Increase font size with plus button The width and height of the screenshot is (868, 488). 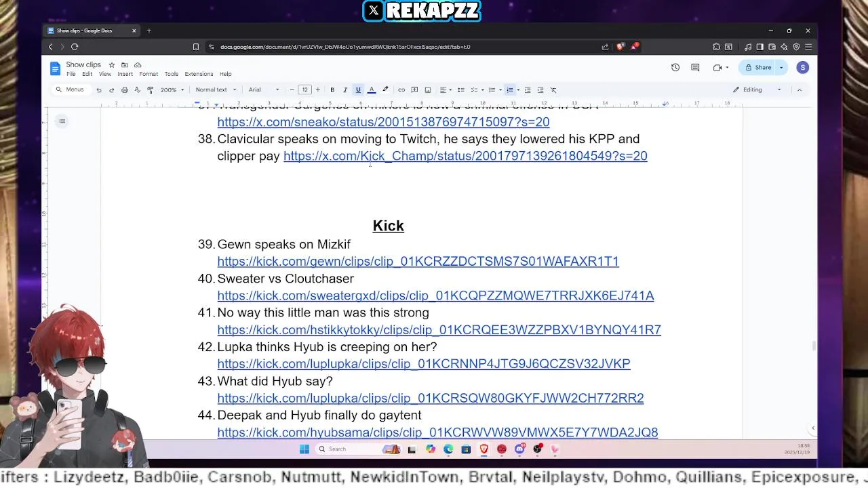pyautogui.click(x=318, y=90)
